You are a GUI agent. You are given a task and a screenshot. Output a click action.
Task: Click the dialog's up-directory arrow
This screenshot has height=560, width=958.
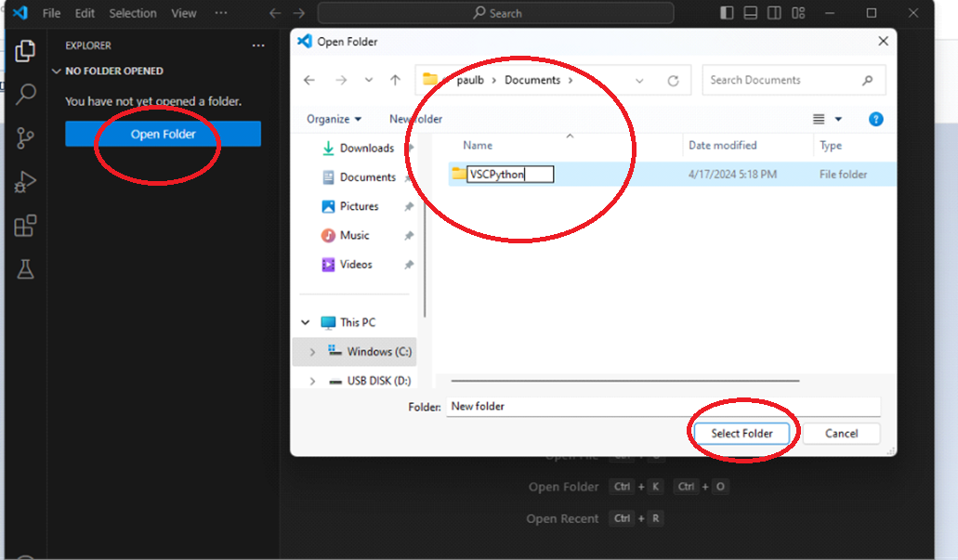395,81
